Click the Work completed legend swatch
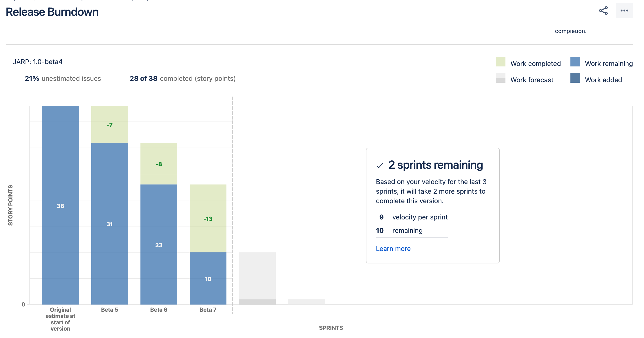Screen dimensions: 644x338 click(x=500, y=62)
